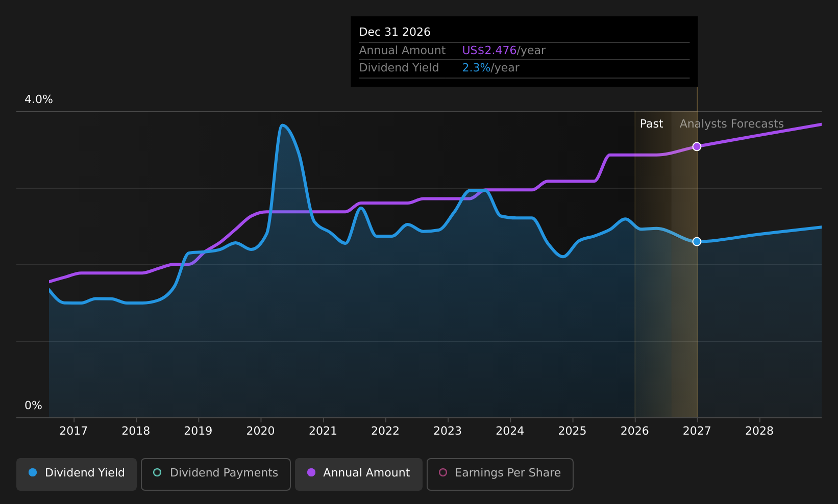Screen dimensions: 838x504
Task: Enable the Dividend Payments legend series
Action: coord(216,474)
